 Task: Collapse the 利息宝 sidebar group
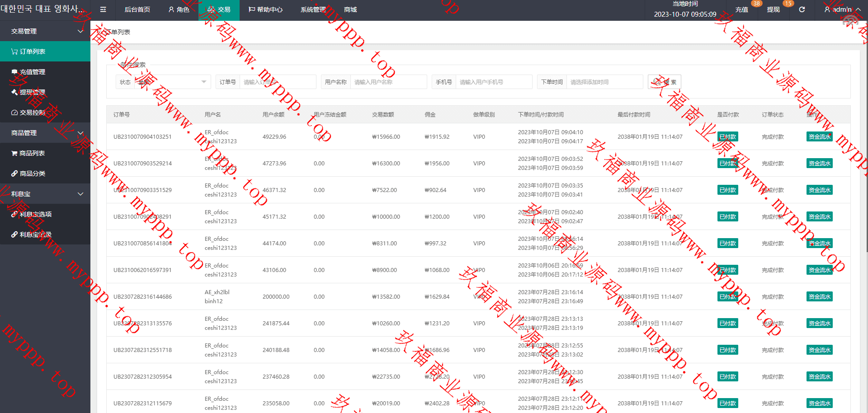pyautogui.click(x=45, y=194)
